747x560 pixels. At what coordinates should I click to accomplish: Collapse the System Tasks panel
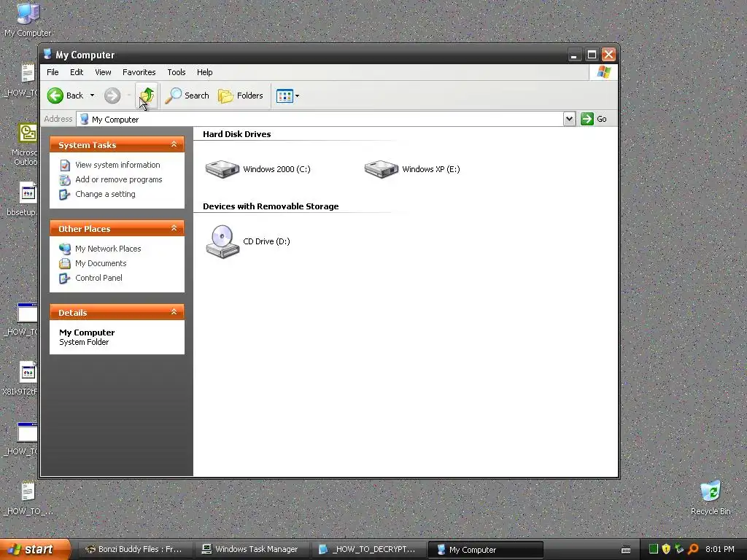tap(174, 144)
